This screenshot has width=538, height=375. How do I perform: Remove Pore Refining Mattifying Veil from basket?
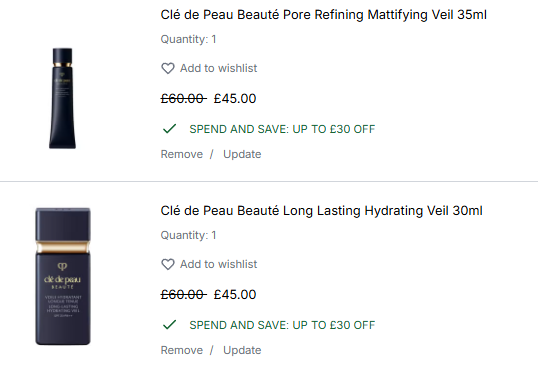[182, 154]
